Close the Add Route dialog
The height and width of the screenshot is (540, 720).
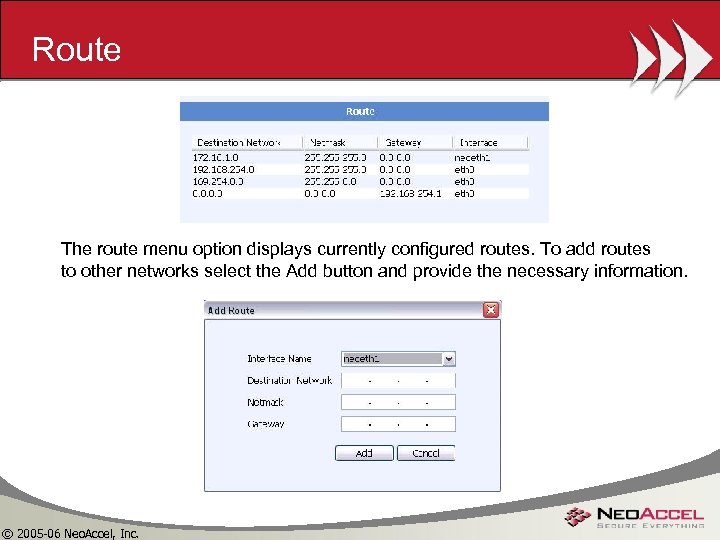pyautogui.click(x=491, y=310)
